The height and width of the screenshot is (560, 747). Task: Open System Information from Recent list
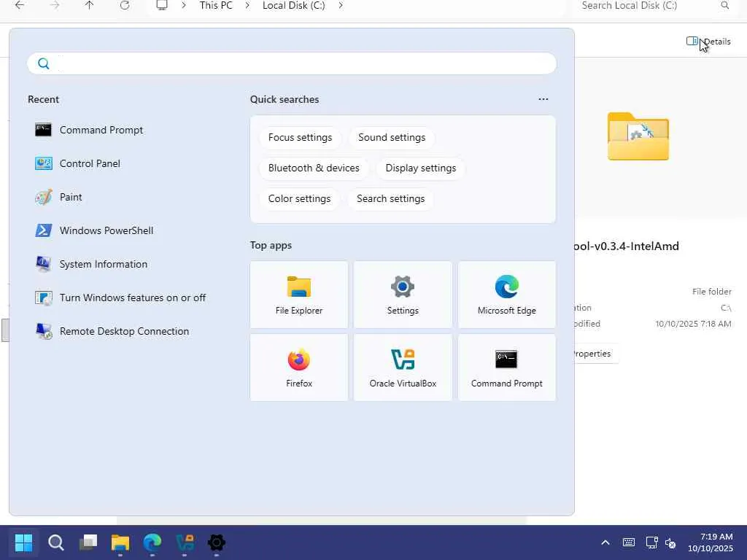click(x=91, y=264)
